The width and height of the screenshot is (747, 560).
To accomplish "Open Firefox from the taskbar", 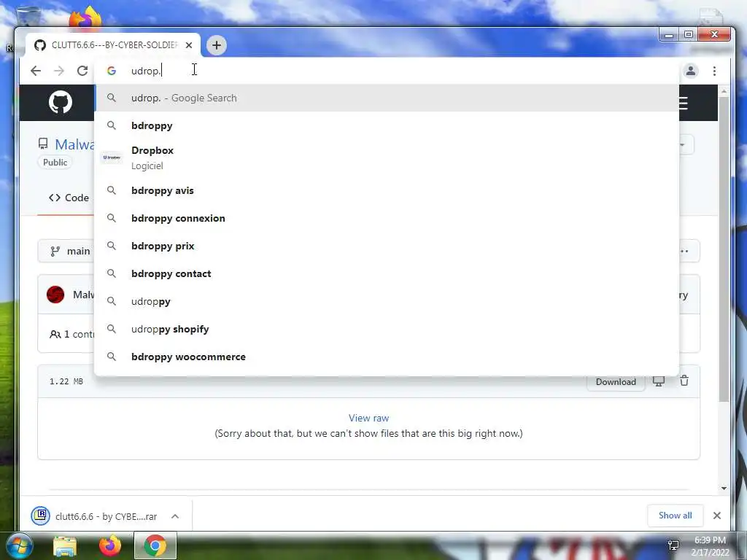I will [x=110, y=545].
